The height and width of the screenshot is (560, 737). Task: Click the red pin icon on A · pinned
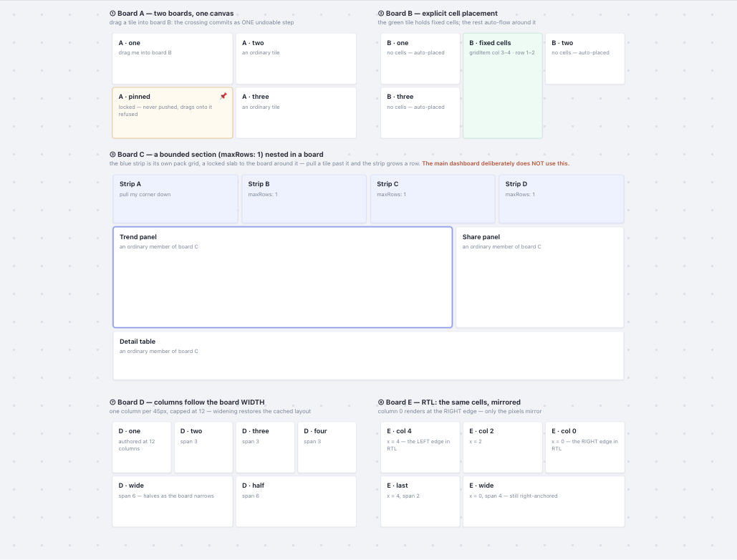tap(223, 96)
